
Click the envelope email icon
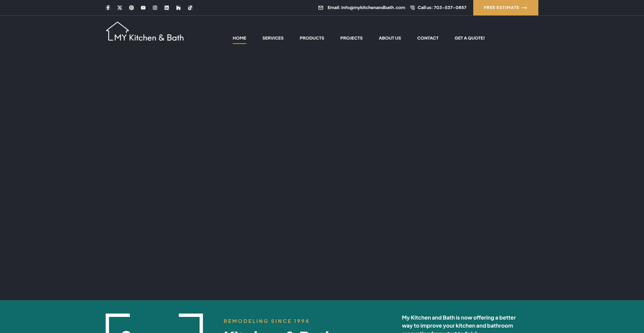[321, 8]
